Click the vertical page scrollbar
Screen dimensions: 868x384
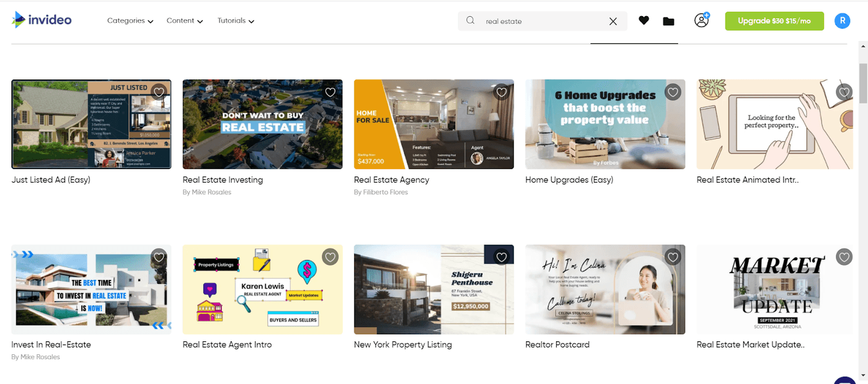[x=862, y=84]
